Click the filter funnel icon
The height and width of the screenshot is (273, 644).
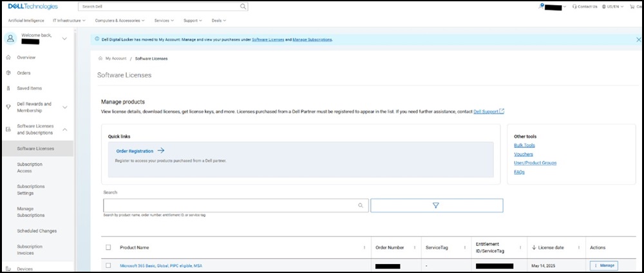[436, 205]
